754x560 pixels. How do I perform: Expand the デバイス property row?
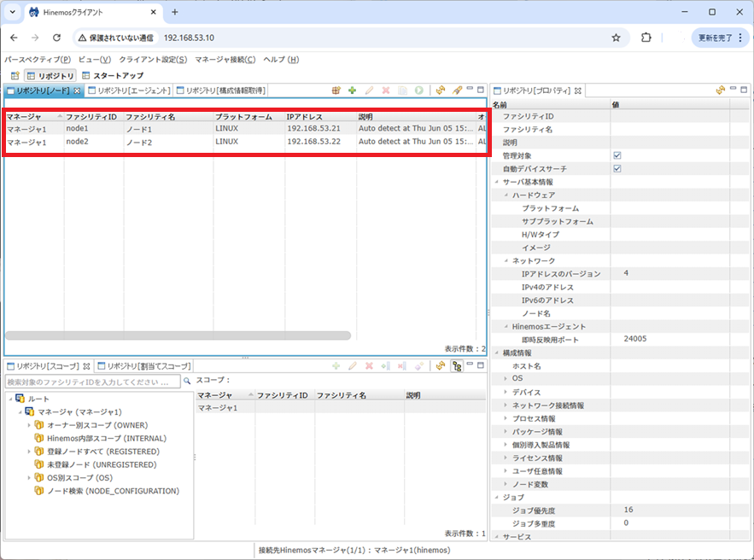pos(506,392)
